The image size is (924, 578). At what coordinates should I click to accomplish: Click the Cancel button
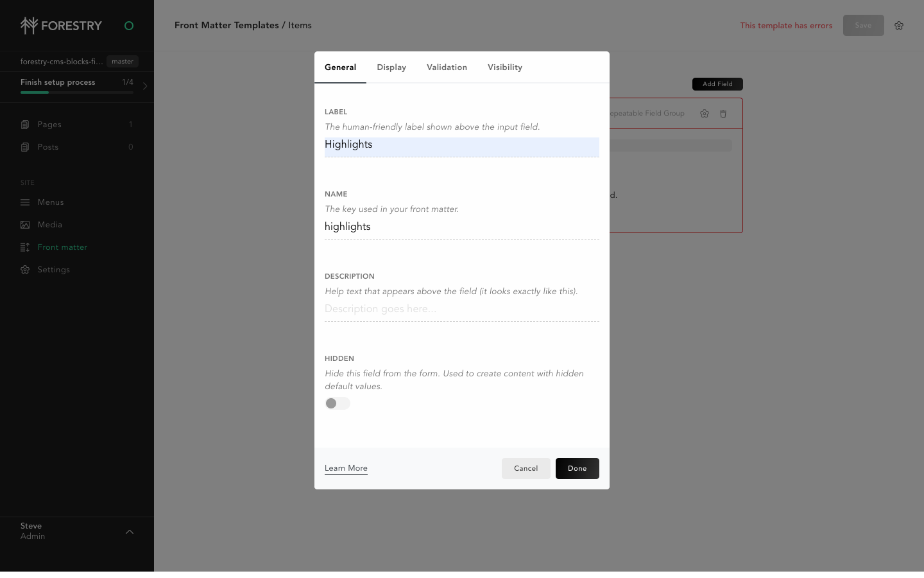pyautogui.click(x=526, y=468)
